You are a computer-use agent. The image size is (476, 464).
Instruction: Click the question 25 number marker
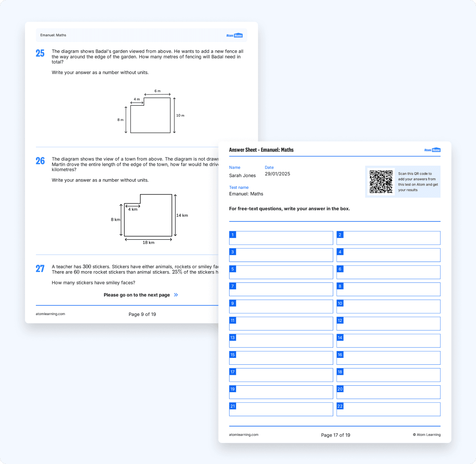(40, 53)
